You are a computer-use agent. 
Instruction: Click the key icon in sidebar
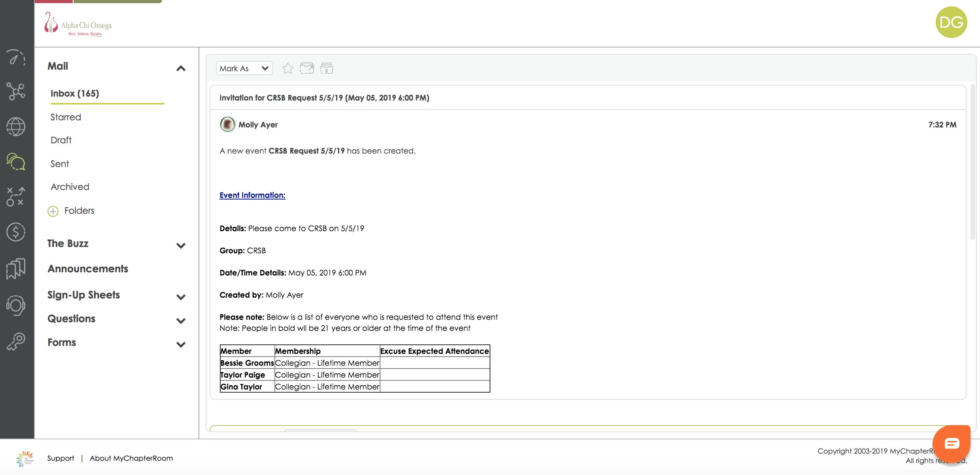pos(16,341)
